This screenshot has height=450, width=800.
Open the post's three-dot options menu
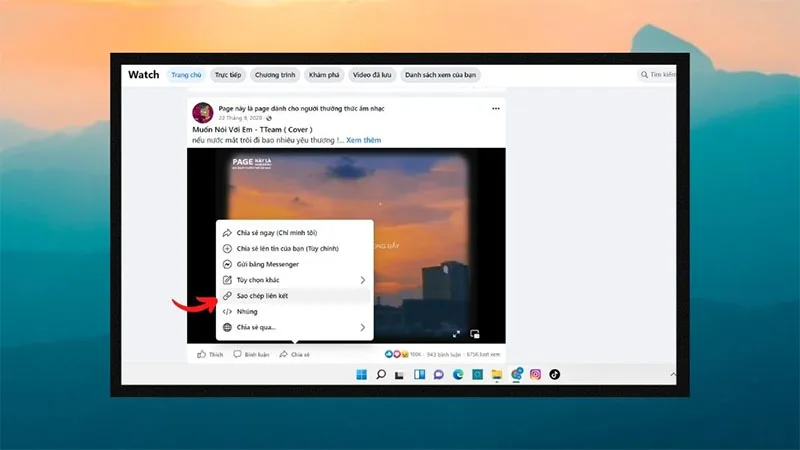495,109
